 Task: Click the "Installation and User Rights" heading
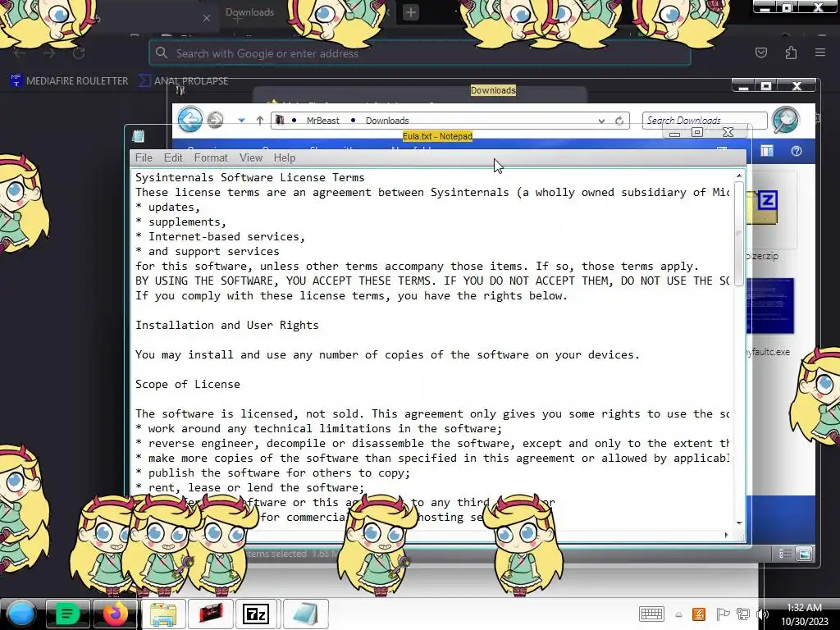pyautogui.click(x=226, y=325)
